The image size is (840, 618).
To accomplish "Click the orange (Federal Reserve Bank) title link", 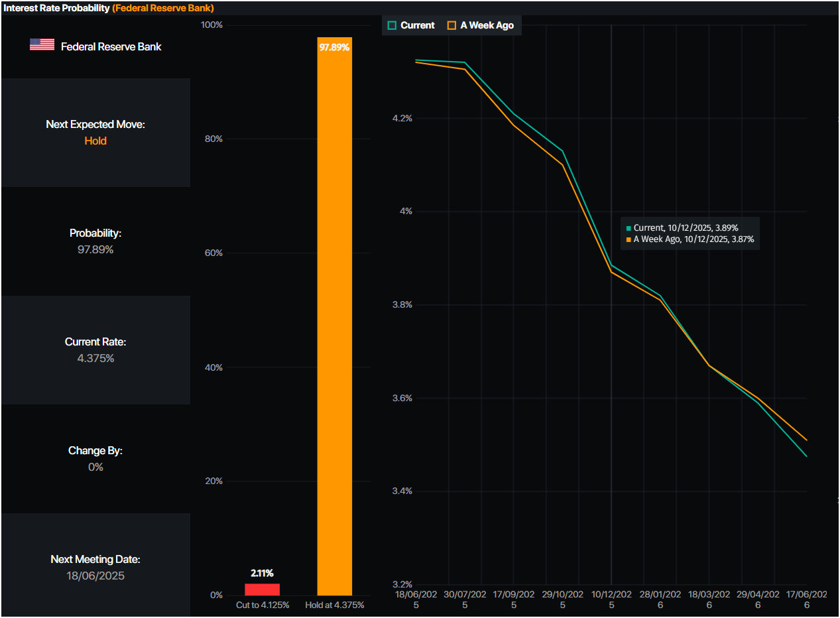I will [162, 8].
